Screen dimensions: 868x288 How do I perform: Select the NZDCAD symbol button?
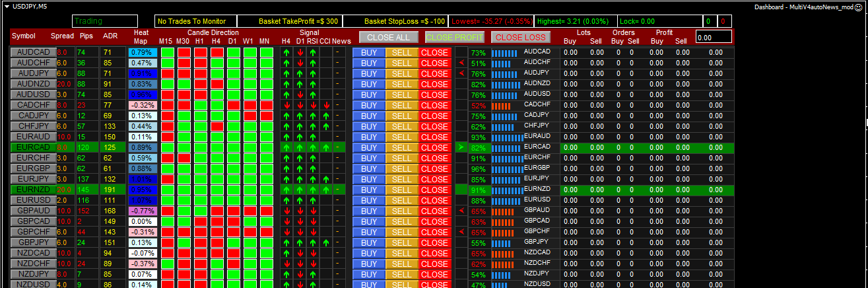tap(32, 253)
